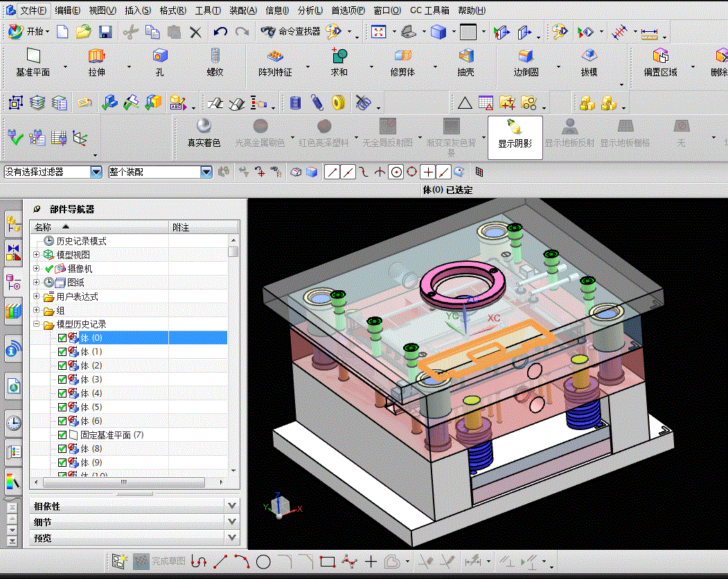Uncheck the 体 (4) checkbox

click(x=62, y=393)
